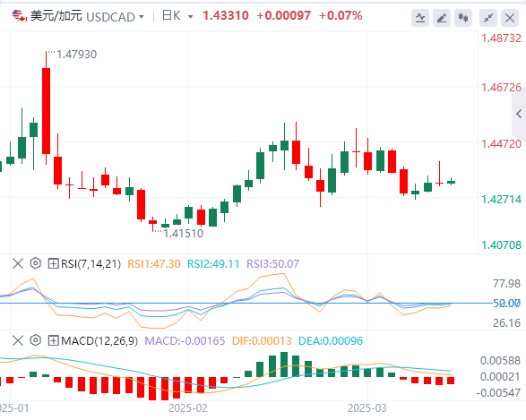Viewport: 526px width, 420px height.
Task: Switch chart type via candlestick icon
Action: pos(463,18)
